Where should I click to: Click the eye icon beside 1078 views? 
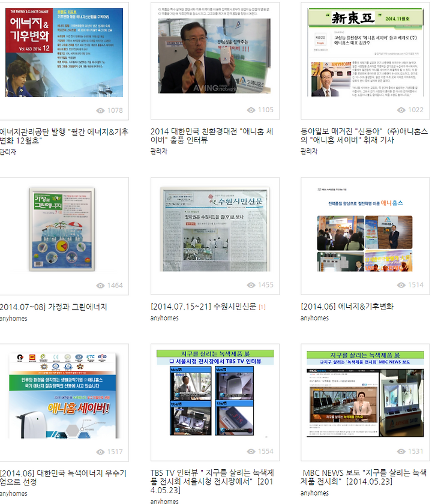[x=100, y=110]
